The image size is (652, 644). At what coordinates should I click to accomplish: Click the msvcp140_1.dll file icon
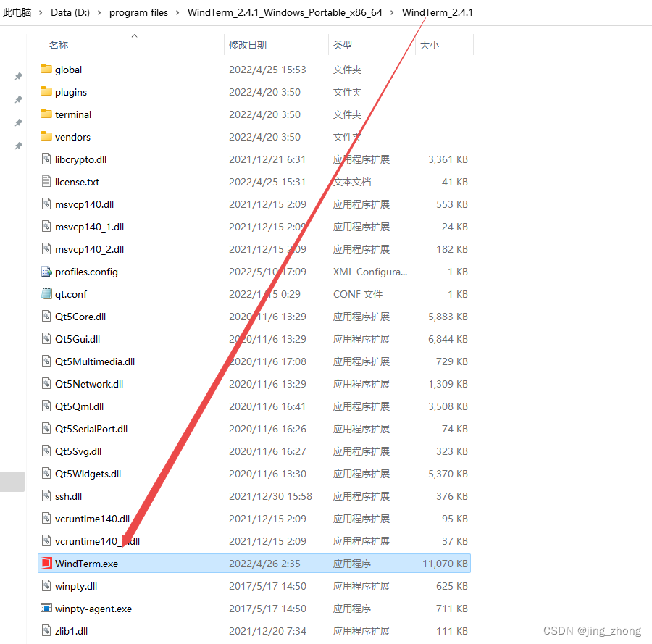coord(46,226)
